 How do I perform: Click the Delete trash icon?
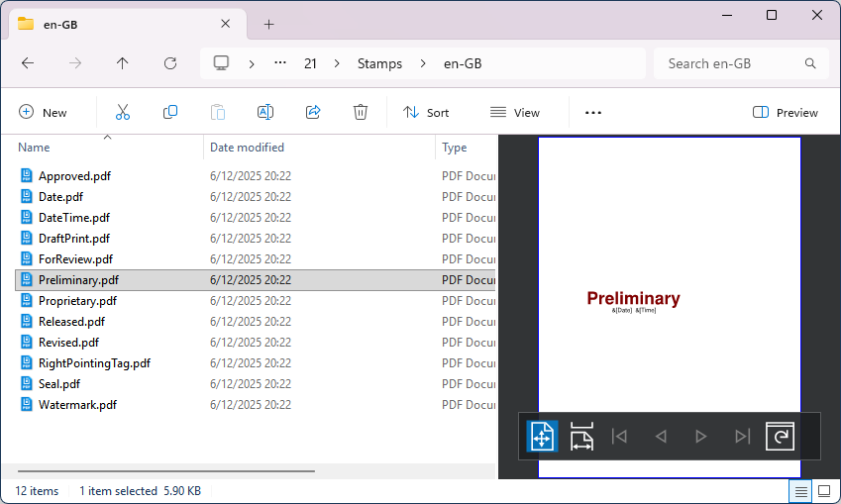click(x=361, y=113)
